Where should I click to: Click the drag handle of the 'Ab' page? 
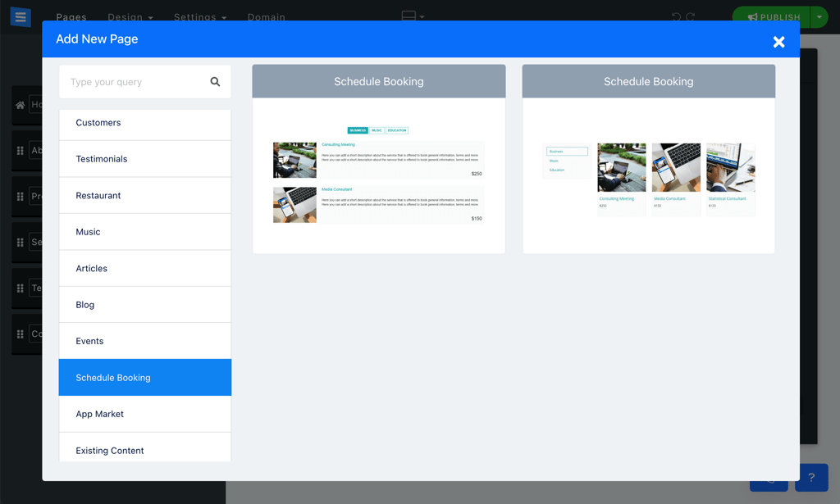(x=21, y=150)
